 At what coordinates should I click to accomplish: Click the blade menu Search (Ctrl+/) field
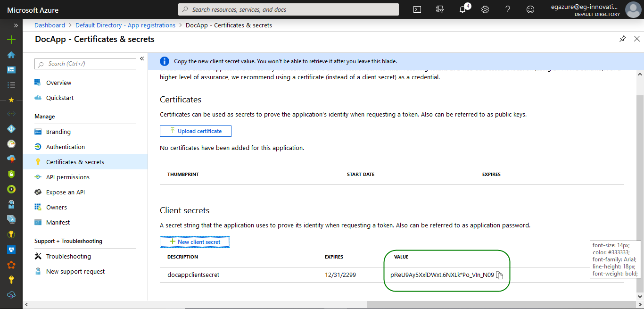pos(86,64)
